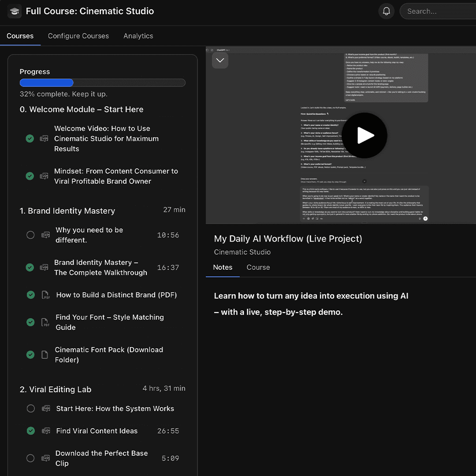Open the Course tab below the video
The image size is (476, 476).
tap(258, 267)
